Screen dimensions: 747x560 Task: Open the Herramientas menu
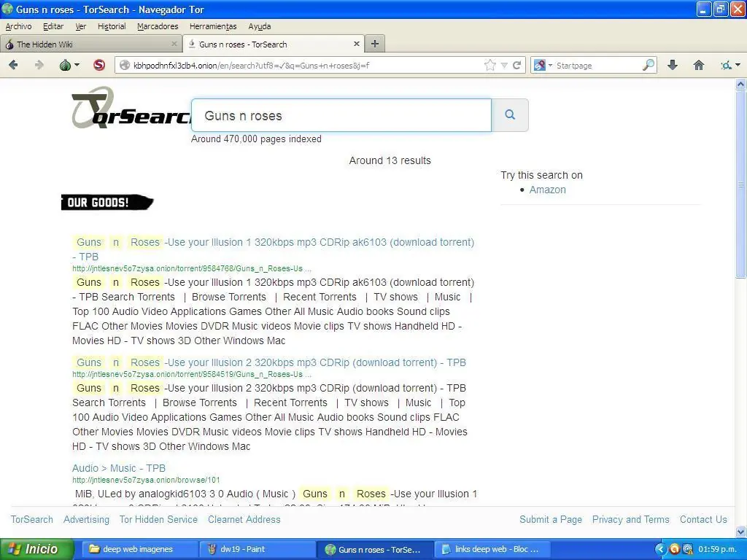click(x=213, y=26)
